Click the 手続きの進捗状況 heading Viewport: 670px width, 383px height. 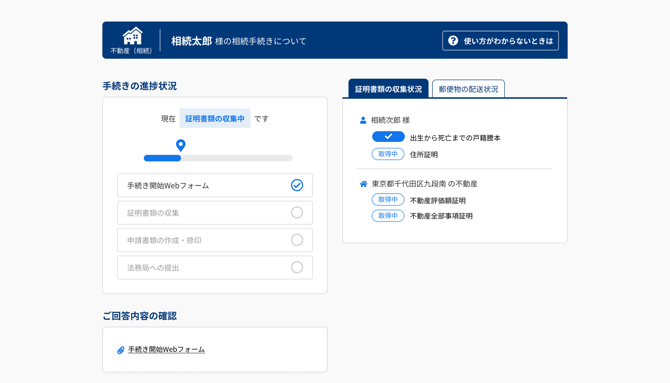[x=140, y=86]
